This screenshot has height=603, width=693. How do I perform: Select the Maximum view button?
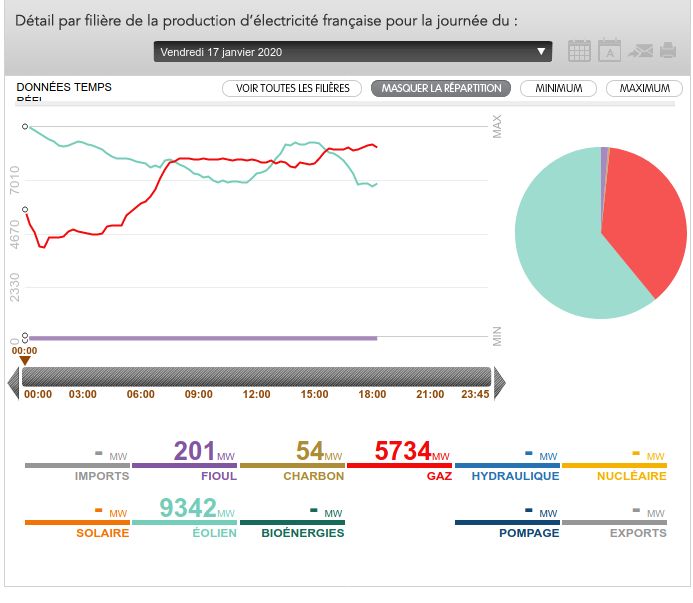[x=644, y=88]
